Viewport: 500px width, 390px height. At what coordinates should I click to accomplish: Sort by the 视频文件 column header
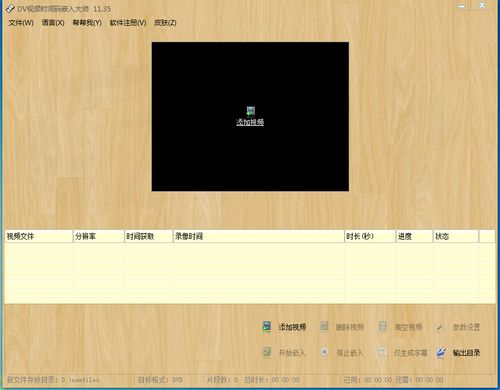point(39,236)
